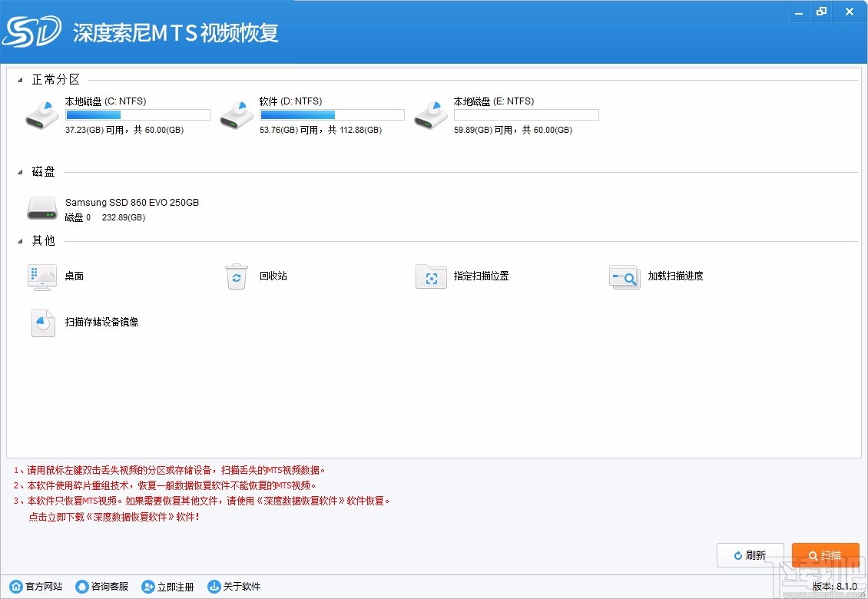Viewport: 868px width, 599px height.
Task: Click 立即注册 to register the software
Action: 167,586
